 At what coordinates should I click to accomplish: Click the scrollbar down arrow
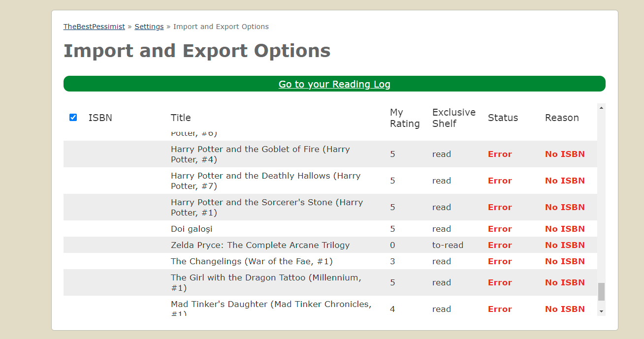coord(601,311)
